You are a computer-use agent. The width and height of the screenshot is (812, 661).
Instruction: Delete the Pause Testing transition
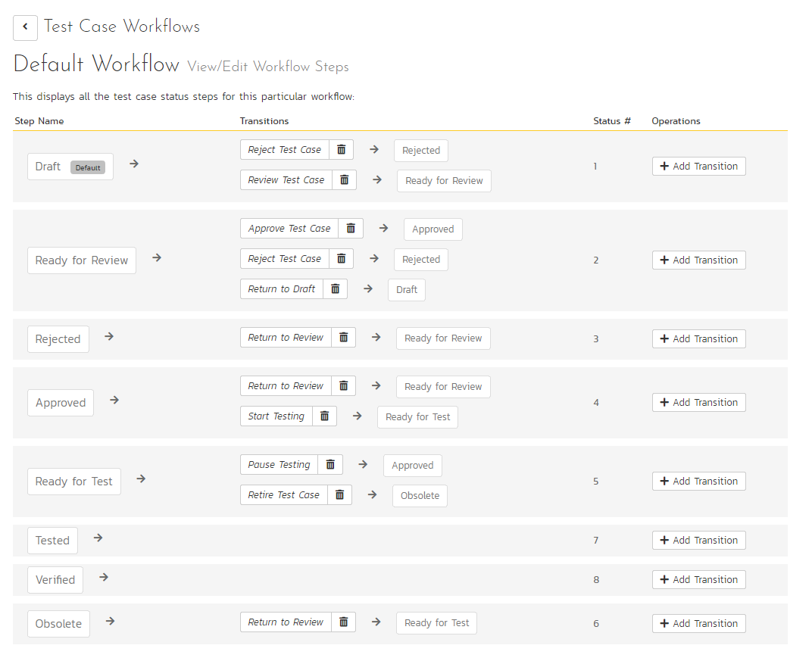coord(330,464)
